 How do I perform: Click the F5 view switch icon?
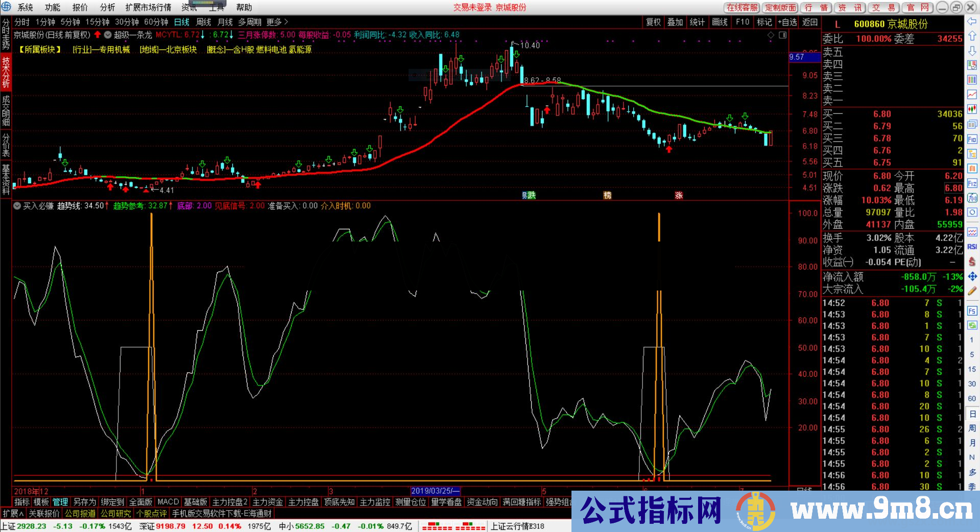972,311
